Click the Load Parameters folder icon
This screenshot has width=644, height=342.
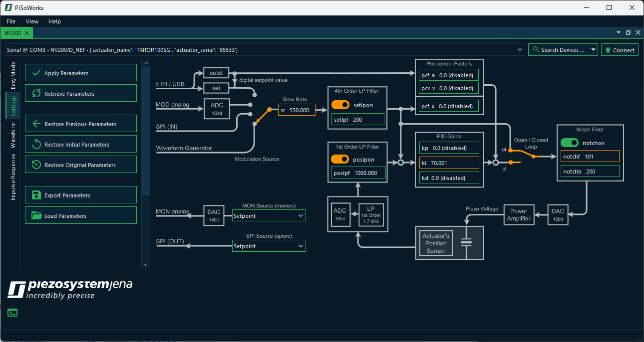(36, 216)
